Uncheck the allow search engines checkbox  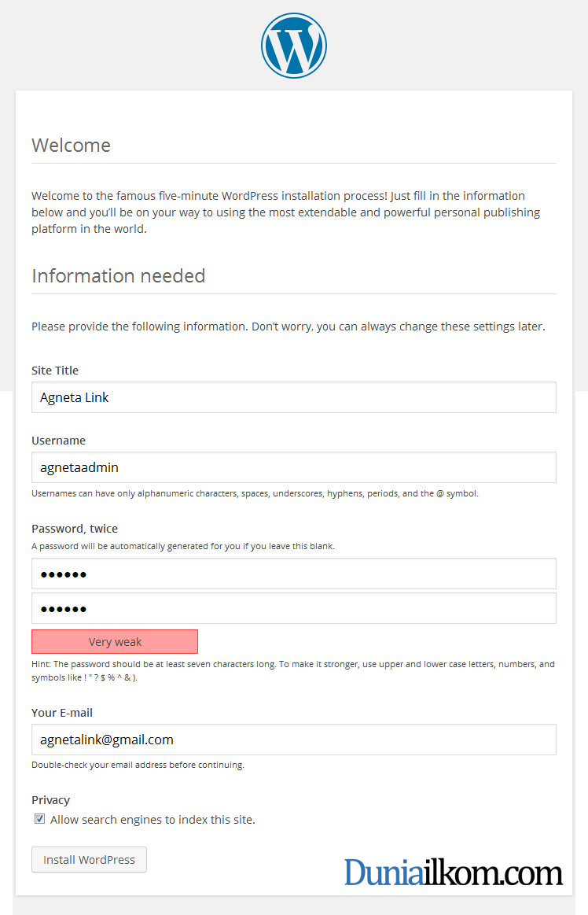(39, 819)
